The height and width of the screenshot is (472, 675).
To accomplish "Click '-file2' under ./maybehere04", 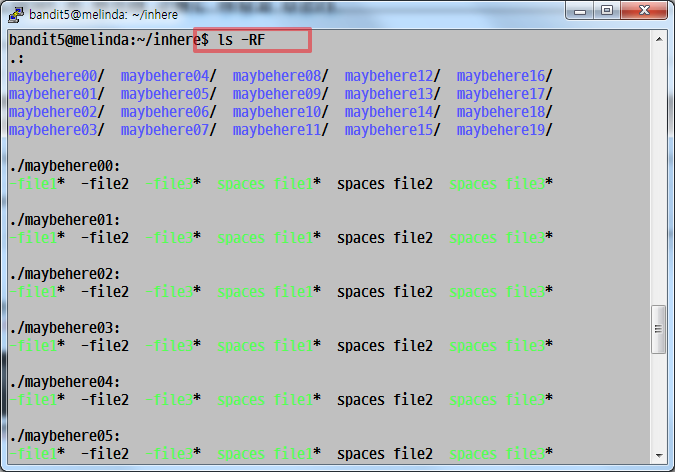I will 105,400.
